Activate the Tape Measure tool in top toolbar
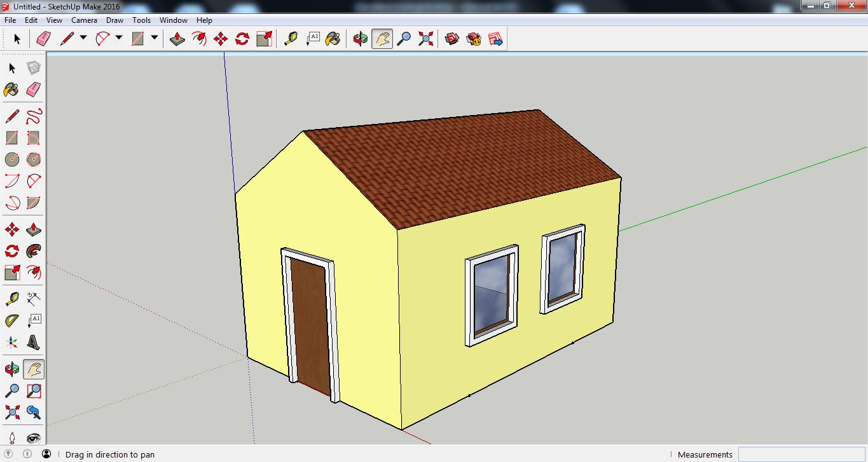The height and width of the screenshot is (462, 868). (x=291, y=39)
